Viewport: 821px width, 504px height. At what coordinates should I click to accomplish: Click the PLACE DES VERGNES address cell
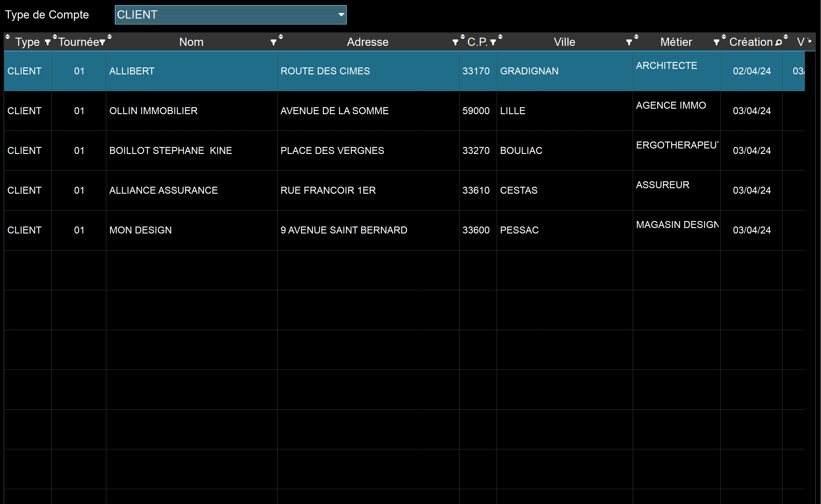pos(368,151)
